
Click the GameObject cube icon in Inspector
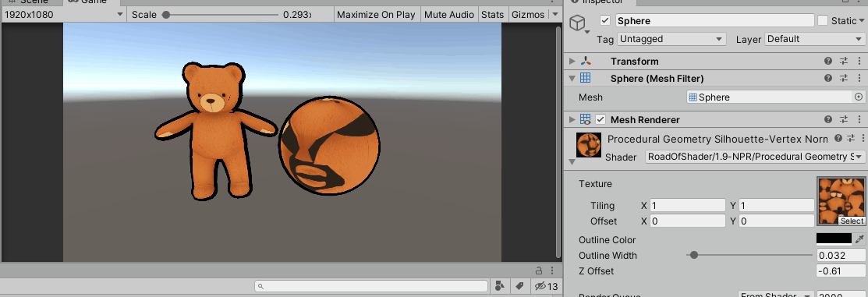[577, 23]
